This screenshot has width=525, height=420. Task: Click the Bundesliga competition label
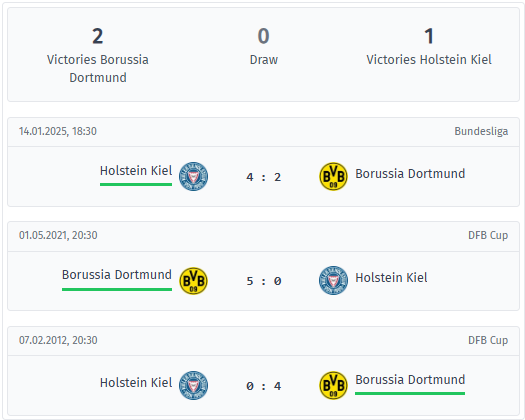click(481, 131)
